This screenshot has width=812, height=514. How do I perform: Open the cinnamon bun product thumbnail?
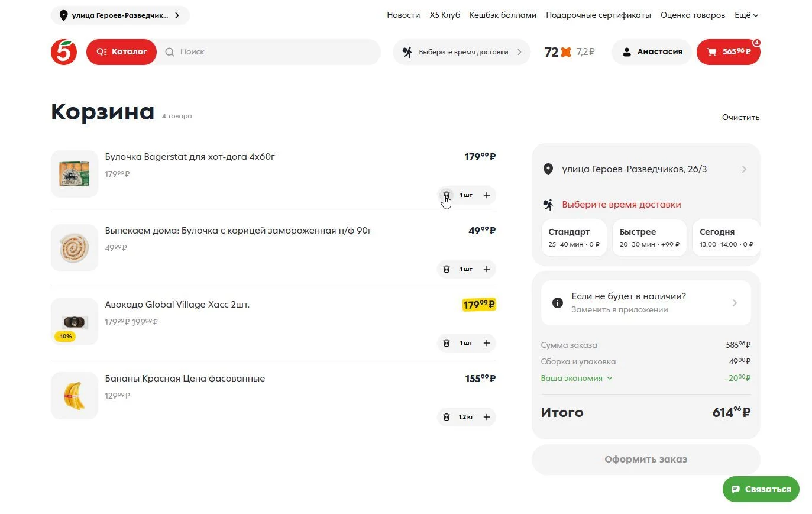[x=75, y=248]
